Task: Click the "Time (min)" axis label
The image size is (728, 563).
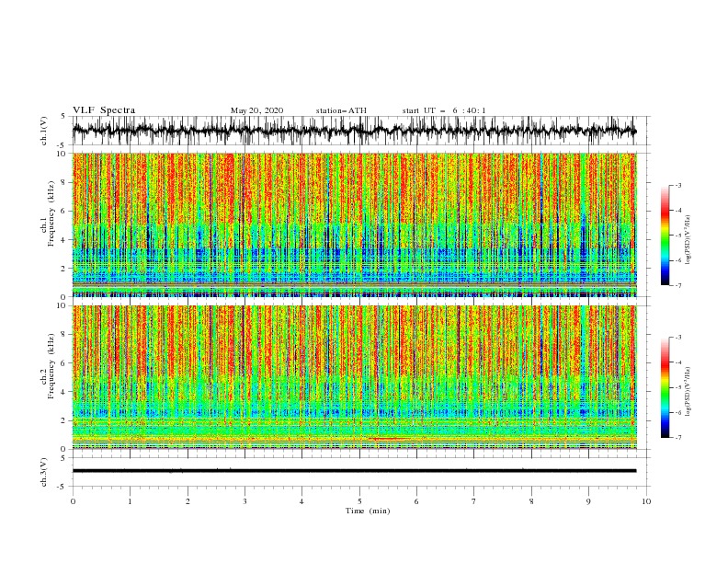Action: tap(368, 511)
